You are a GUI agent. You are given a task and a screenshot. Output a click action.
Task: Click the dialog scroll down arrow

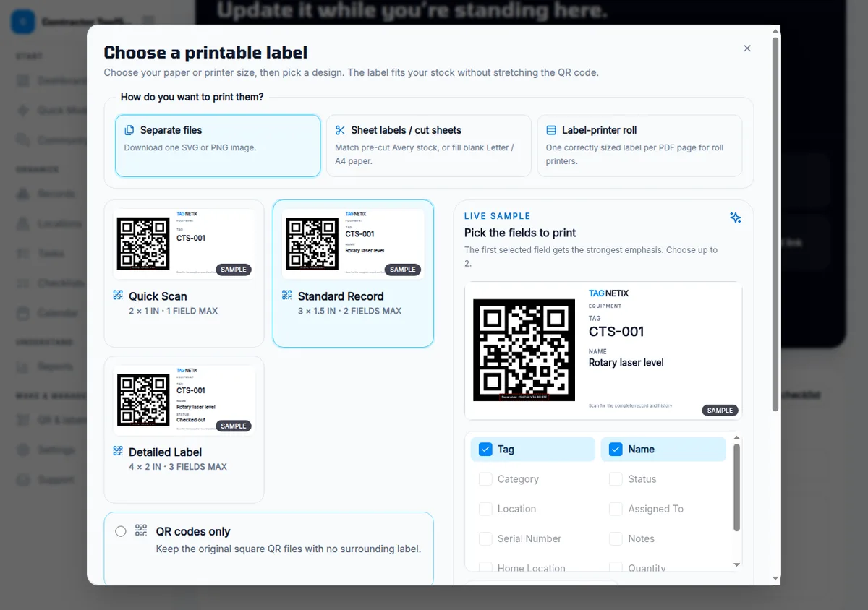pos(775,579)
